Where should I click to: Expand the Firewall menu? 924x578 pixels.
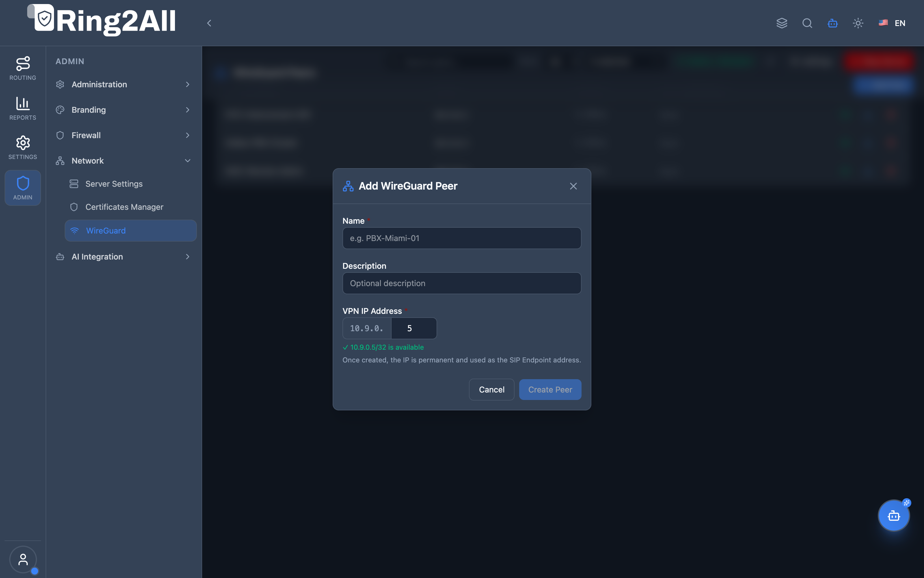[123, 135]
